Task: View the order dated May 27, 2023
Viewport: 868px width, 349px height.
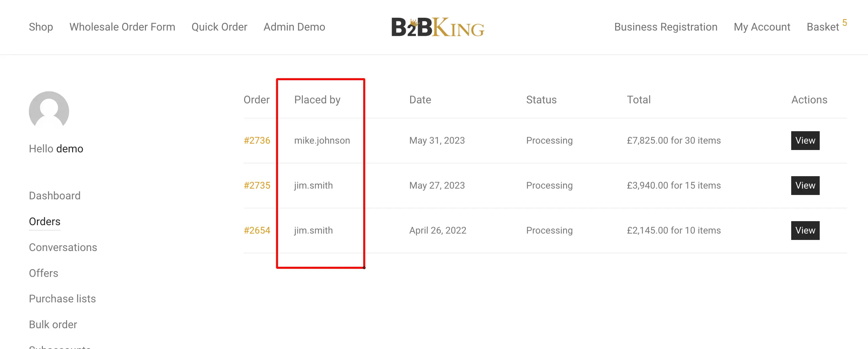Action: tap(805, 185)
